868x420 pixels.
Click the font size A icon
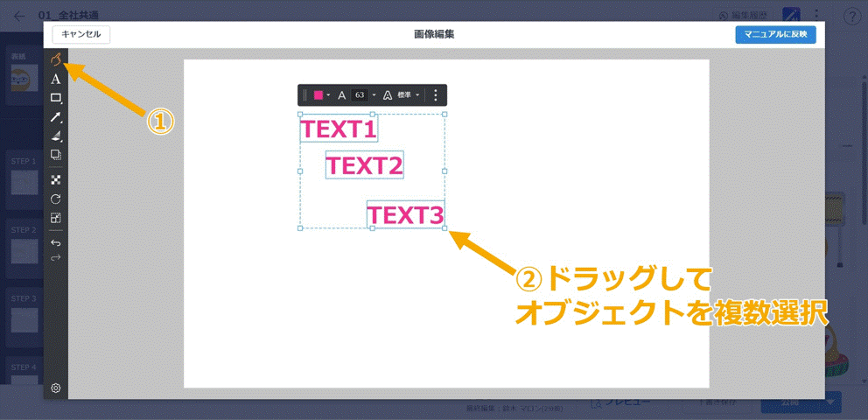(341, 95)
